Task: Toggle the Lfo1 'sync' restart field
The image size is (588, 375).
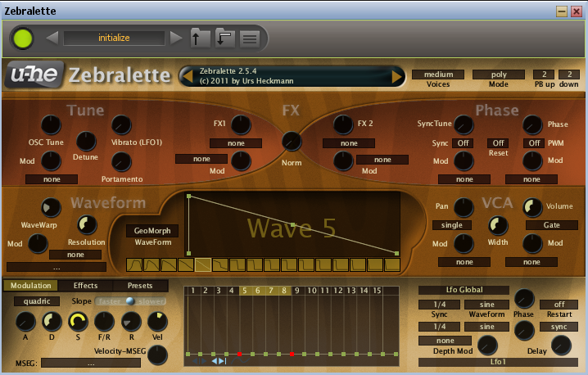Action: click(559, 327)
